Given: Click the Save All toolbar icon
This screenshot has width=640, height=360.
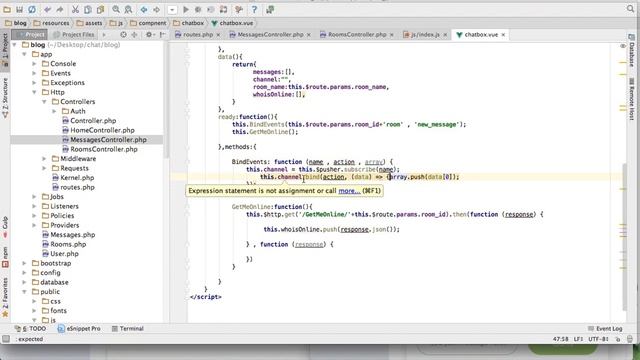Looking at the screenshot, I should tap(19, 9).
